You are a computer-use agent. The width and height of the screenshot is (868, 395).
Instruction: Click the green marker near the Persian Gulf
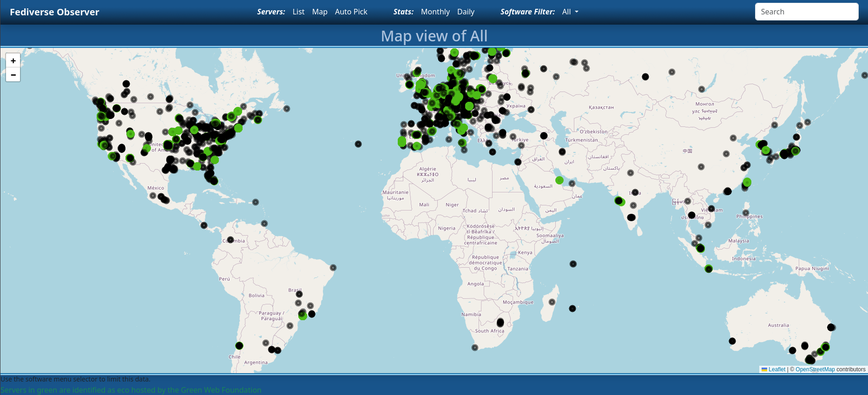pos(559,180)
